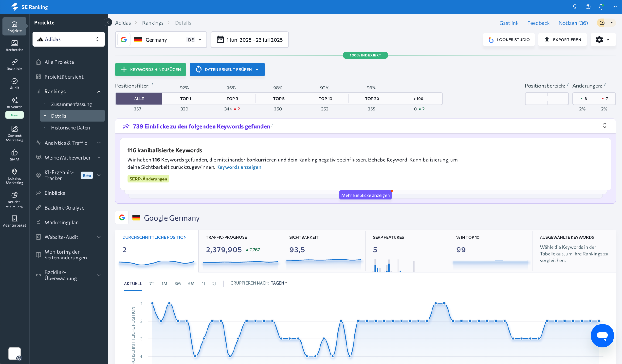Screen dimensions: 622x364
Task: Open the help question mark icon
Action: point(588,7)
